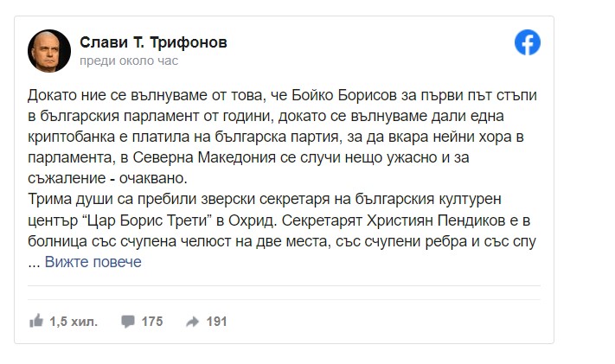
Task: Click the ellipsis before "Вижте повече"
Action: tap(34, 262)
